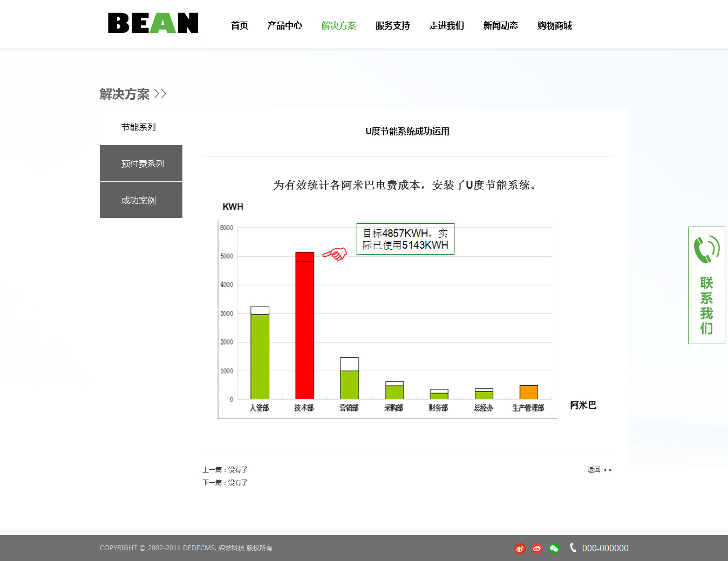Click the Sina eye icon in the footer
The height and width of the screenshot is (561, 728).
click(537, 549)
